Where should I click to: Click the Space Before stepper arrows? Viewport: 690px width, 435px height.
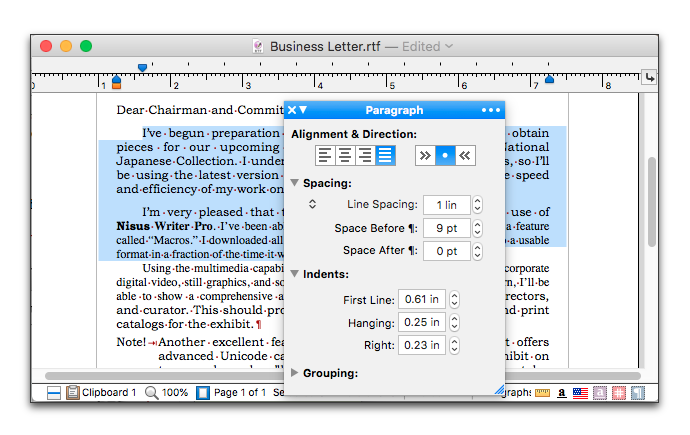(478, 228)
